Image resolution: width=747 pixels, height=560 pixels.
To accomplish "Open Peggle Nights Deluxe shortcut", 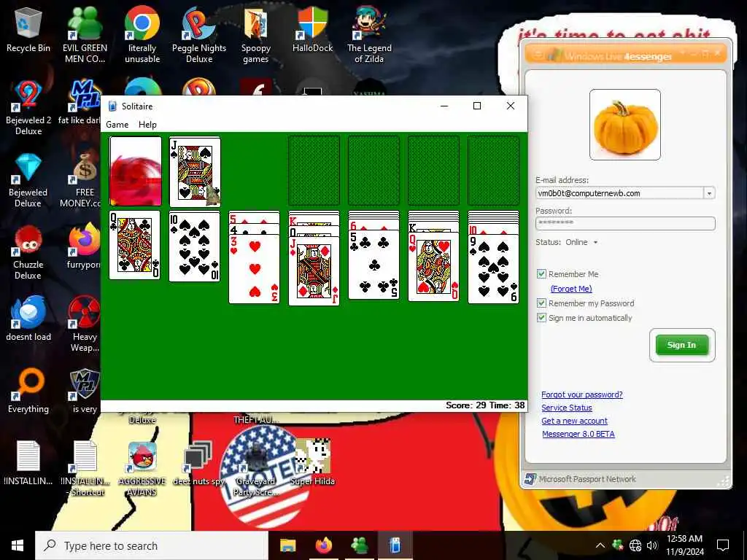I will coord(199,34).
